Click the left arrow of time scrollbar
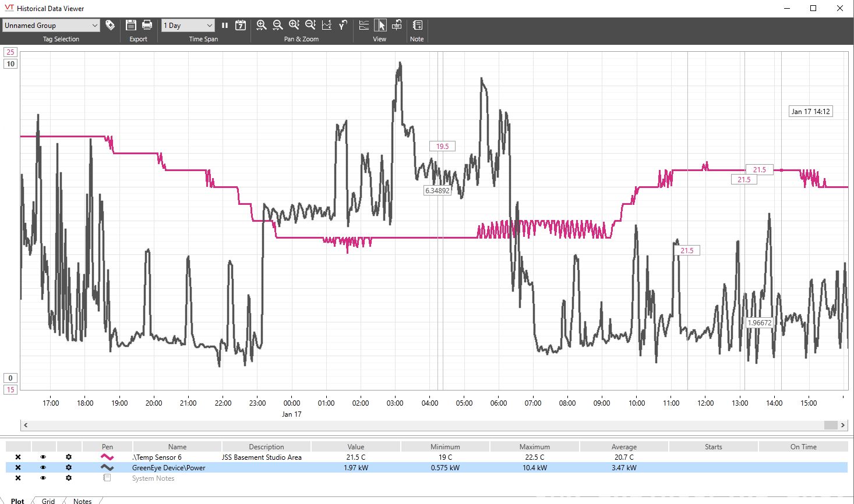Screen dimensions: 854x504 [x=25, y=425]
